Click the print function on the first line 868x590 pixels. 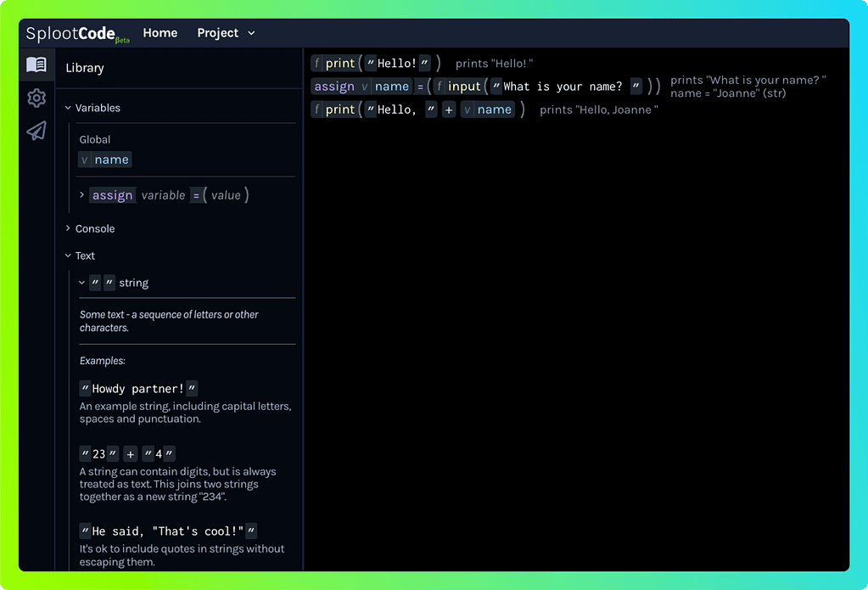coord(339,64)
